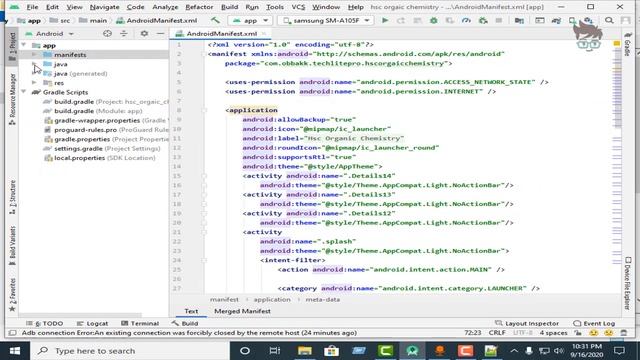Click the 4 spaces indent setting
This screenshot has width=640, height=360.
click(x=553, y=333)
